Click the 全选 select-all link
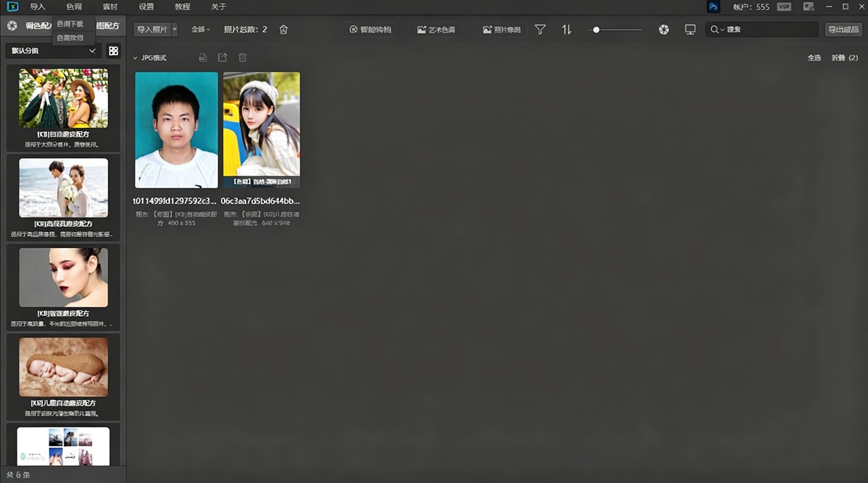The width and height of the screenshot is (868, 483). (x=814, y=58)
